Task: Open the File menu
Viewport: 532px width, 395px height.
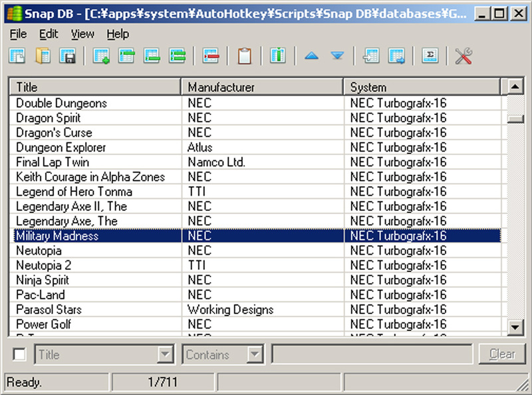Action: [x=18, y=34]
